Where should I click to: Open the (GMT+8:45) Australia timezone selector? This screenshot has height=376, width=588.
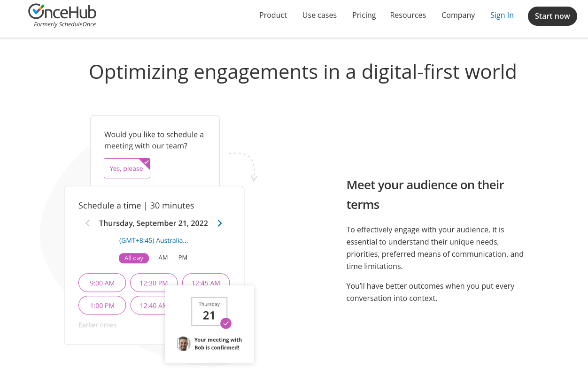[154, 240]
